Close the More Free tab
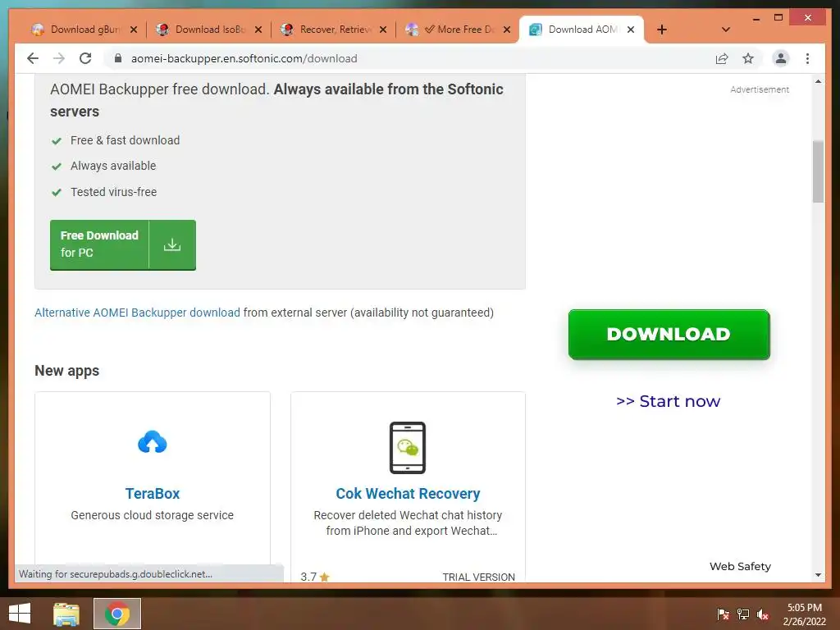 pyautogui.click(x=507, y=30)
